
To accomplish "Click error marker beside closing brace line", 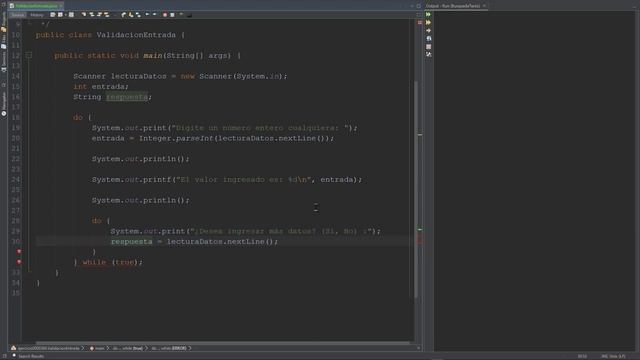I will click(x=19, y=251).
